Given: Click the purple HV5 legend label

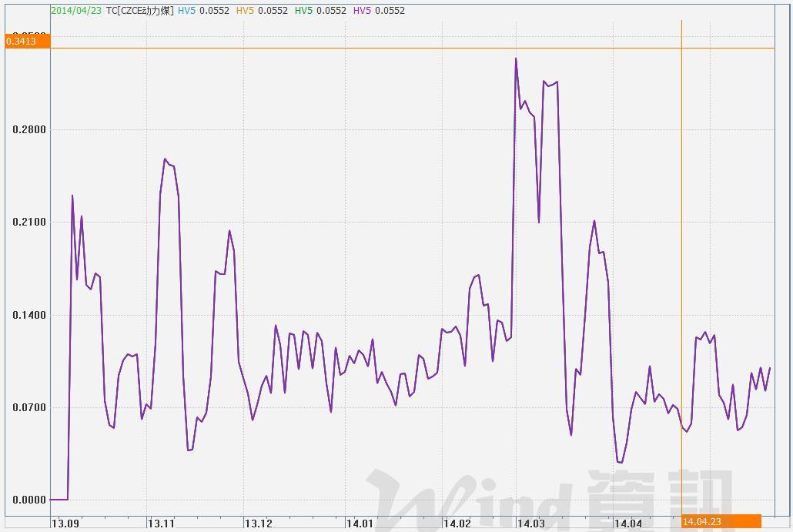Looking at the screenshot, I should (x=363, y=11).
